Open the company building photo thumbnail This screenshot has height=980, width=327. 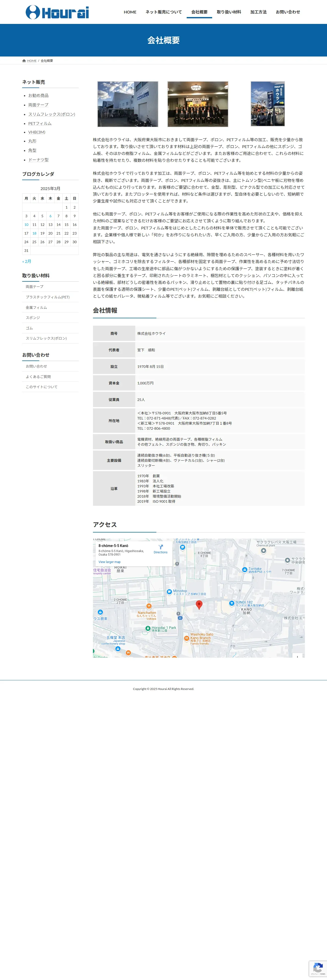128,104
